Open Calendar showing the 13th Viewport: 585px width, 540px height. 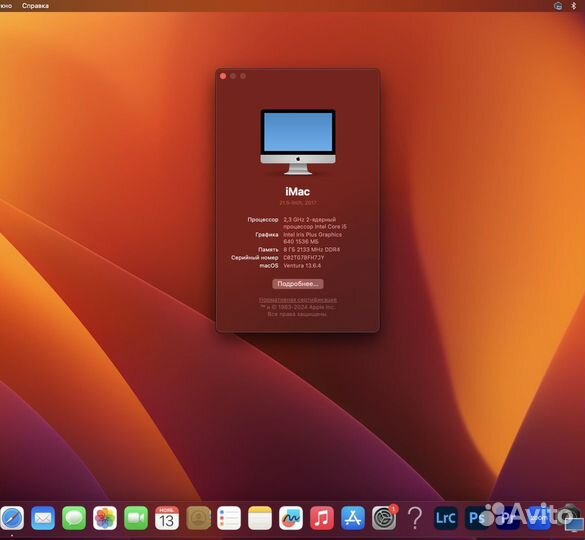[167, 518]
